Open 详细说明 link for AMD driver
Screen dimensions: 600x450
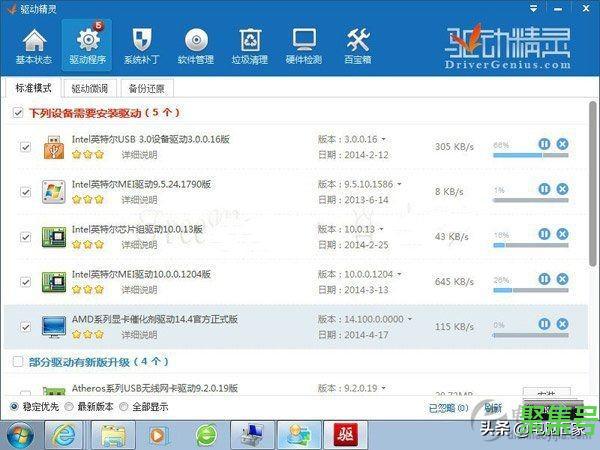pyautogui.click(x=139, y=335)
